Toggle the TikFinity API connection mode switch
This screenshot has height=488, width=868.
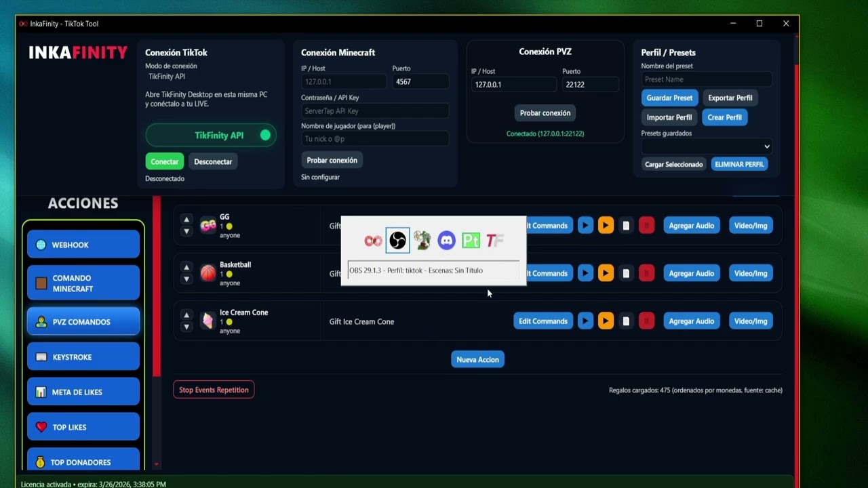[211, 136]
